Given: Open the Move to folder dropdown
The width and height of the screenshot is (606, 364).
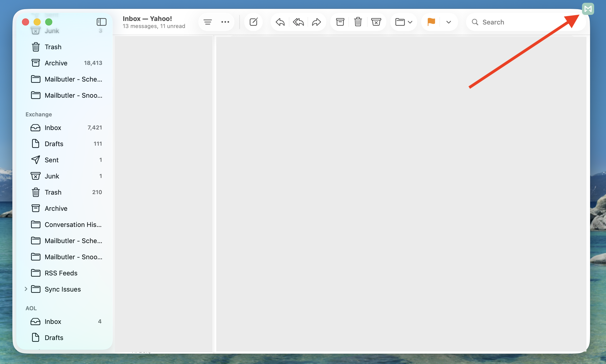Looking at the screenshot, I should [x=404, y=22].
